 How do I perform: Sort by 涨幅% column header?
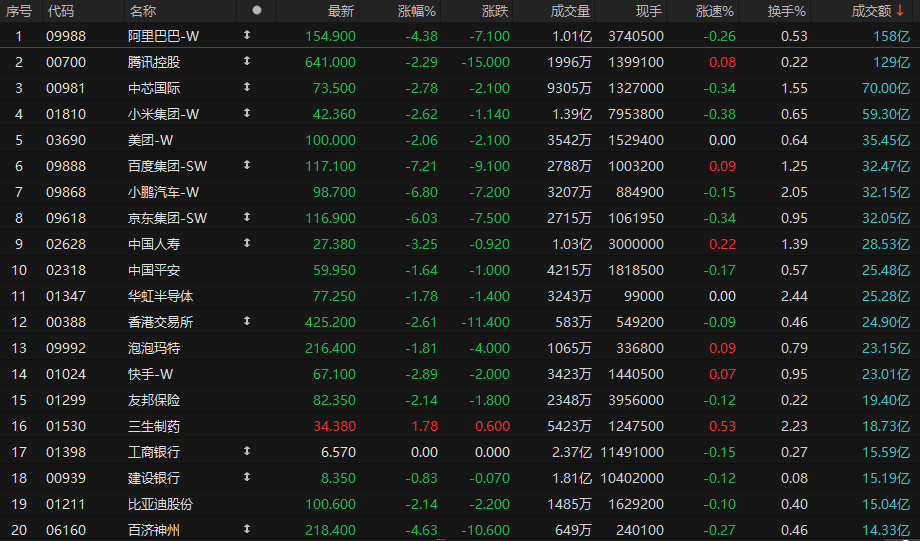point(417,11)
